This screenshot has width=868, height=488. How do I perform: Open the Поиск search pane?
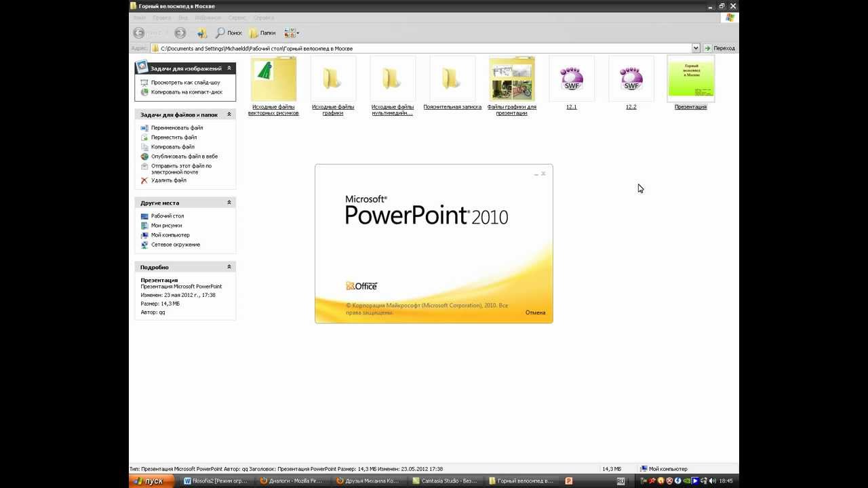(x=229, y=33)
